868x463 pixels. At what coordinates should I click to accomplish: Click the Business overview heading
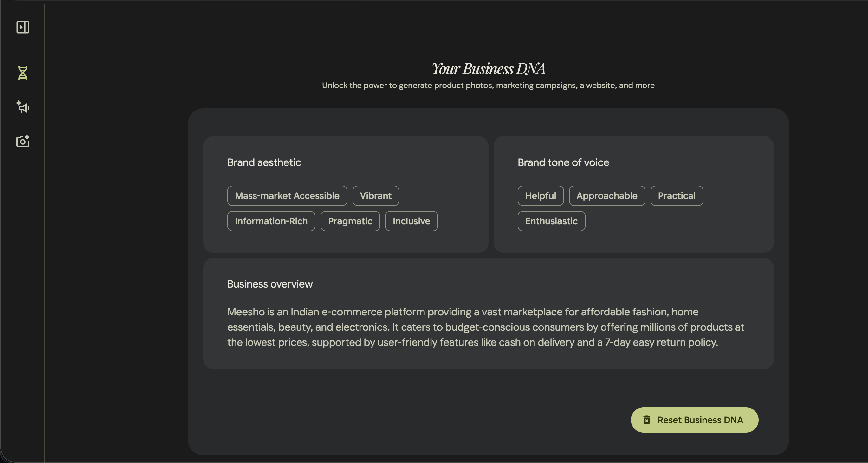click(x=270, y=284)
